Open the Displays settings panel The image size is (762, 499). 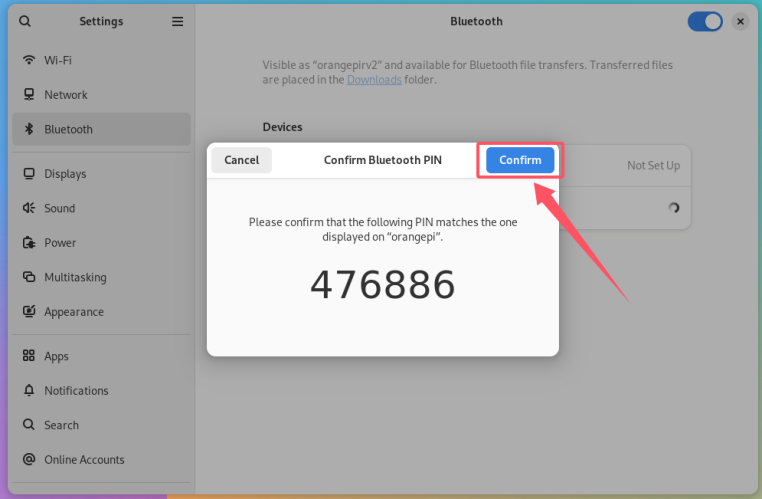(x=102, y=174)
